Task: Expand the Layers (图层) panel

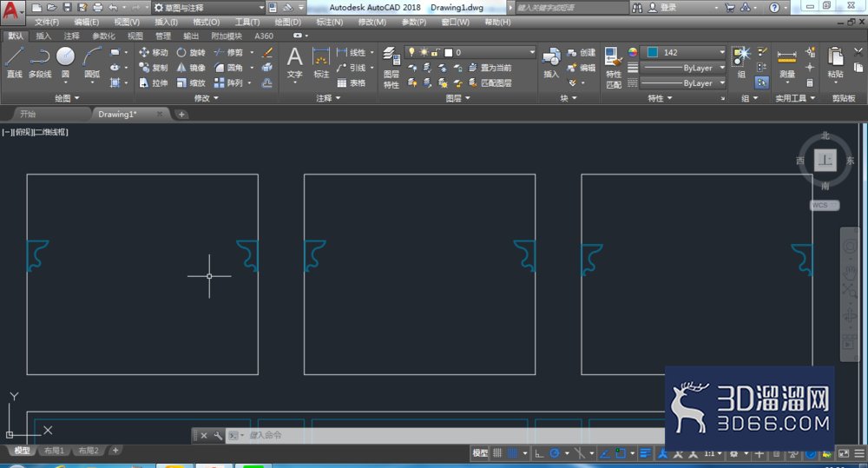Action: (457, 98)
